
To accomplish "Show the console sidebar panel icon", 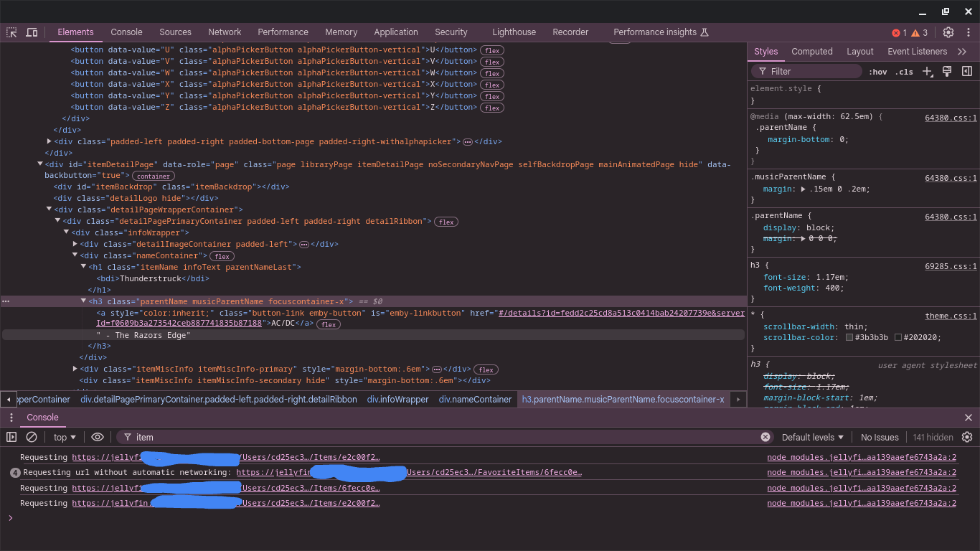I will (x=11, y=437).
